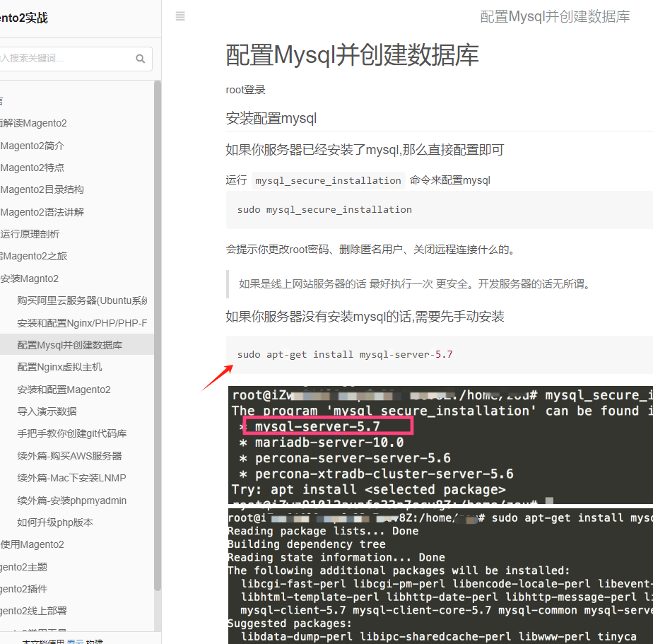Click the mysql-server-5.7 terminal screenshot
The height and width of the screenshot is (644, 653).
440,445
